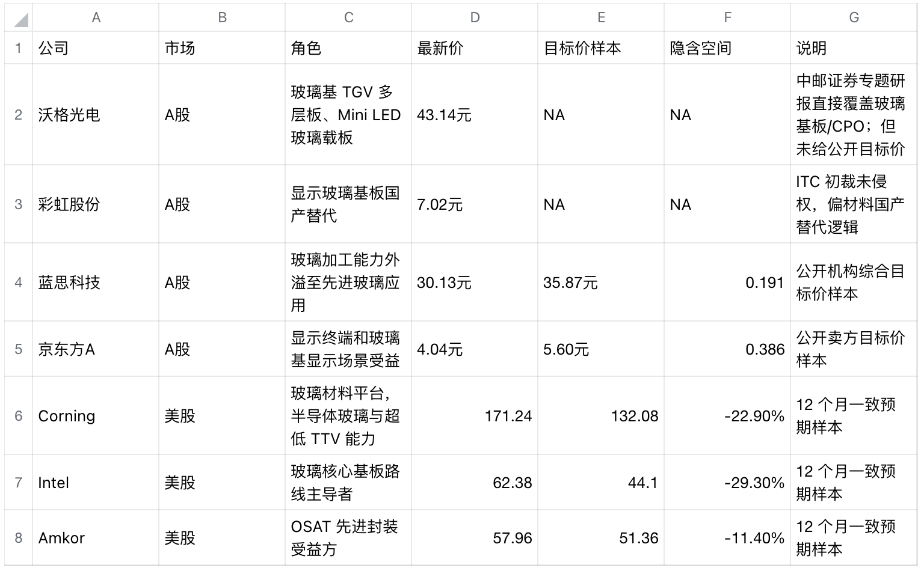Image resolution: width=924 pixels, height=571 pixels.
Task: Click the Amkor cell
Action: tap(96, 538)
